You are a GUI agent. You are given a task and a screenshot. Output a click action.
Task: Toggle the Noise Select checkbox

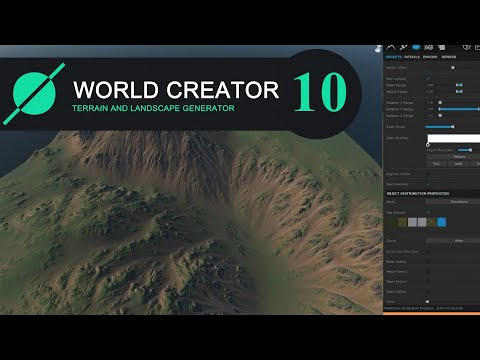428,262
